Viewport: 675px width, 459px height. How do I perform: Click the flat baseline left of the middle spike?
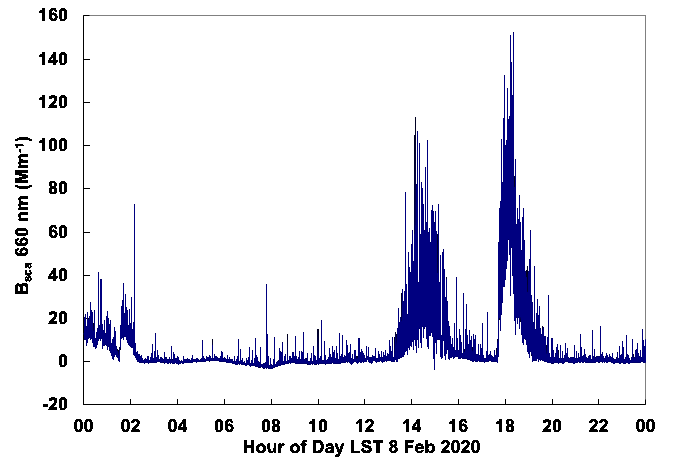[x=190, y=361]
